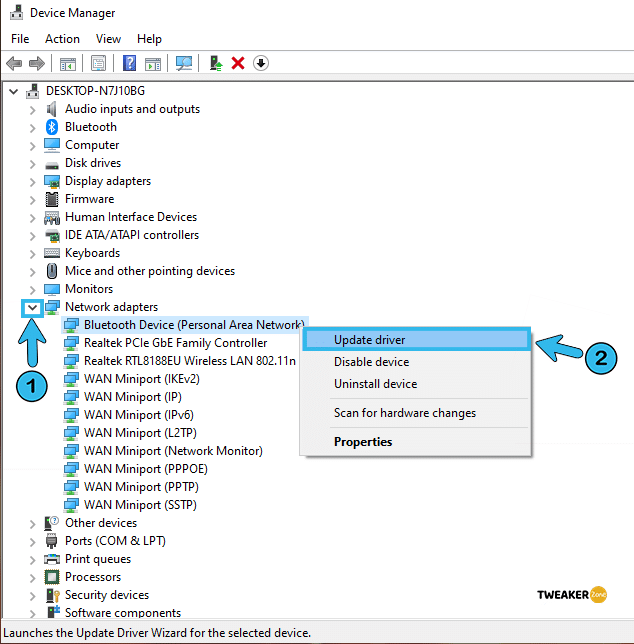The width and height of the screenshot is (634, 644).
Task: Choose Update driver from context menu
Action: (x=416, y=340)
